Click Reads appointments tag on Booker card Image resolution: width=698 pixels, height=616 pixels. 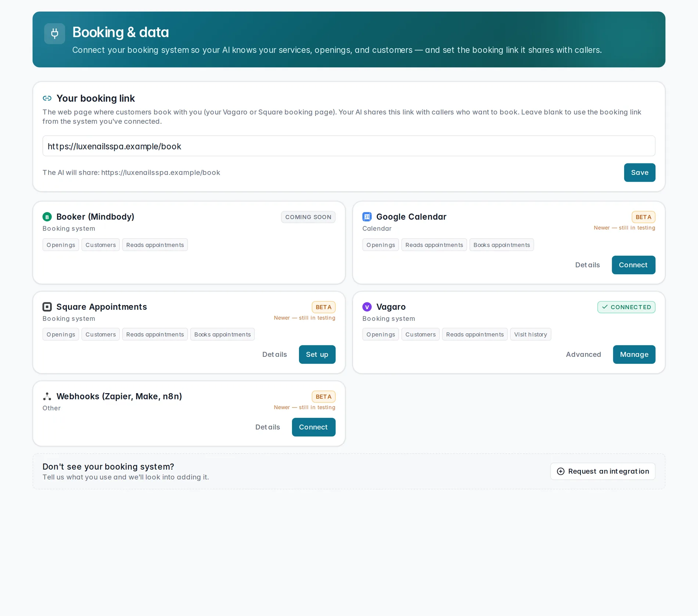click(x=155, y=245)
